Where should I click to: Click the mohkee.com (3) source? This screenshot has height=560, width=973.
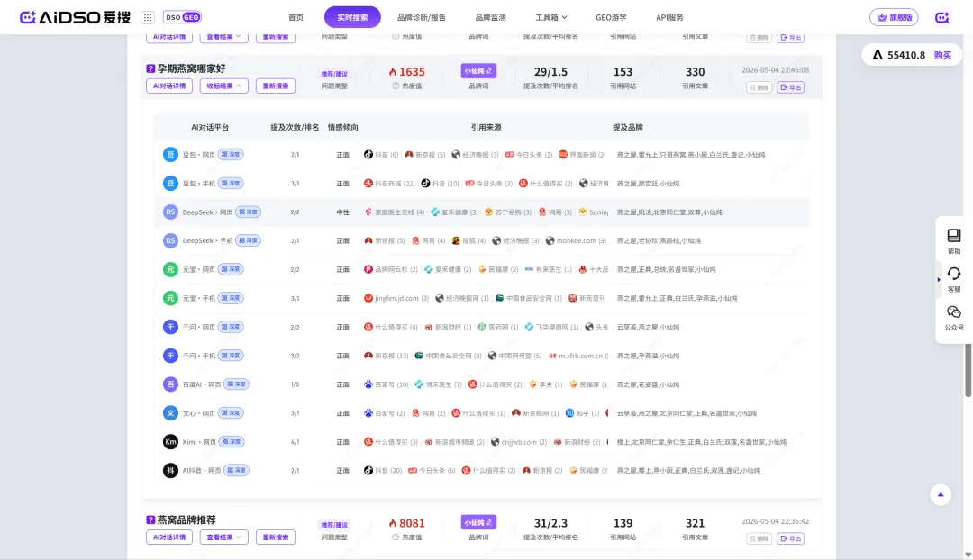[576, 240]
